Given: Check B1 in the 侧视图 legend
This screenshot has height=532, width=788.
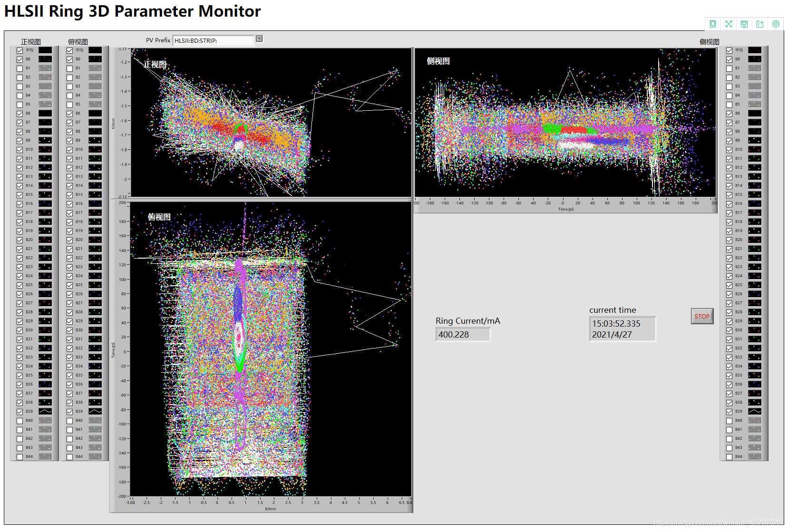Looking at the screenshot, I should pos(729,68).
